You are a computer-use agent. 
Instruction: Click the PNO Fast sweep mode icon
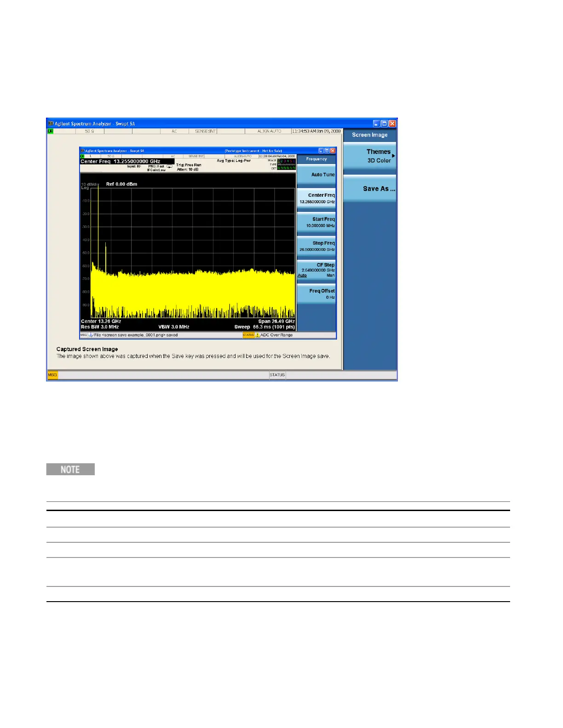coord(169,167)
